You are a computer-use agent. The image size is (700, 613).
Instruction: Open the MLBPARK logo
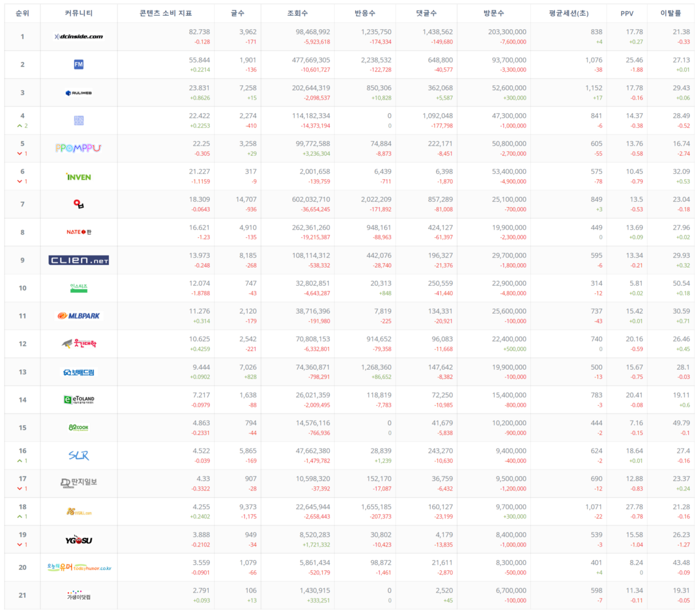click(79, 316)
